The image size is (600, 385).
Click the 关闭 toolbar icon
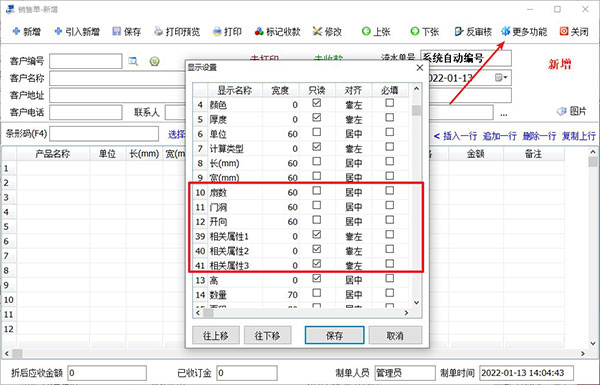pyautogui.click(x=564, y=31)
